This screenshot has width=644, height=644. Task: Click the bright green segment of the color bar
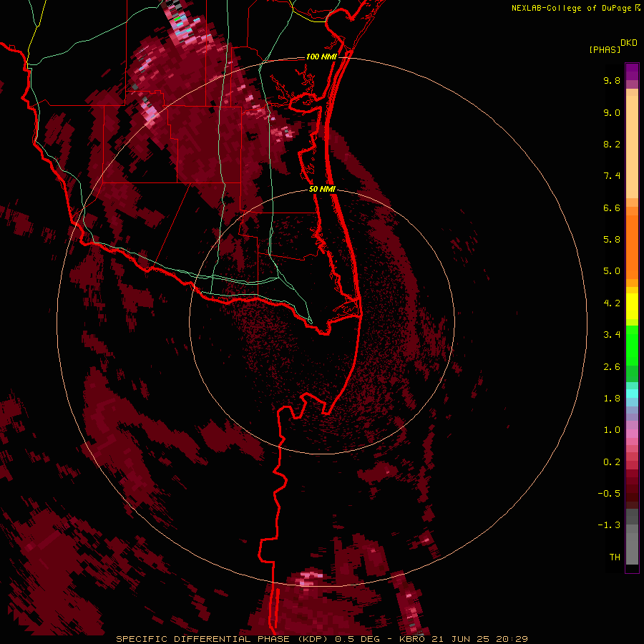click(632, 345)
